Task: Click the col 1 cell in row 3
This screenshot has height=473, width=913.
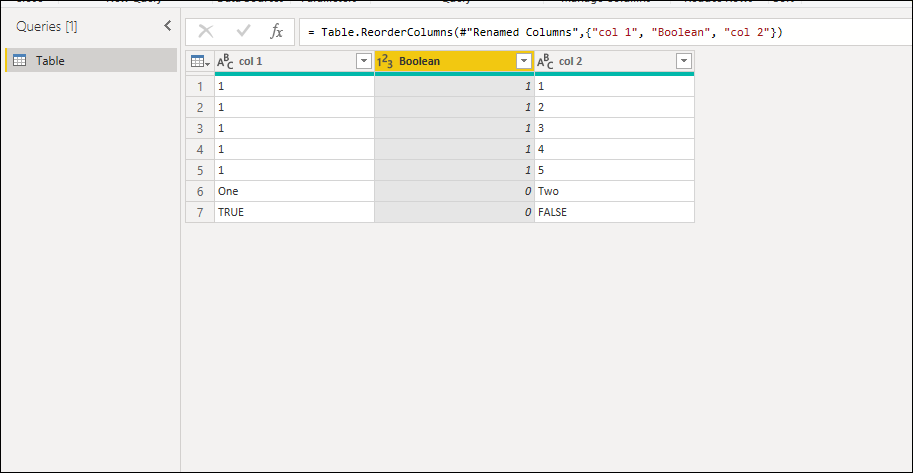Action: (x=295, y=128)
